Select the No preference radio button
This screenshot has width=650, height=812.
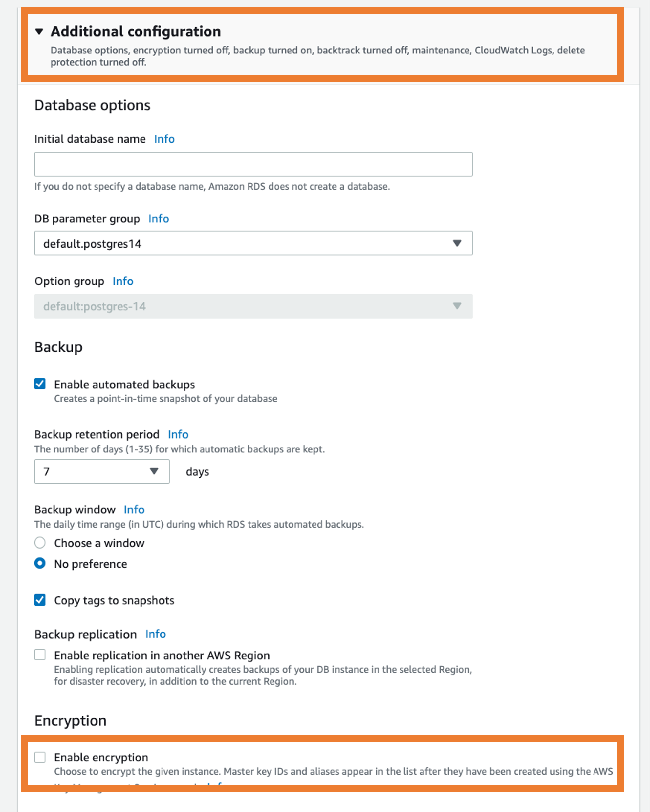coord(40,563)
